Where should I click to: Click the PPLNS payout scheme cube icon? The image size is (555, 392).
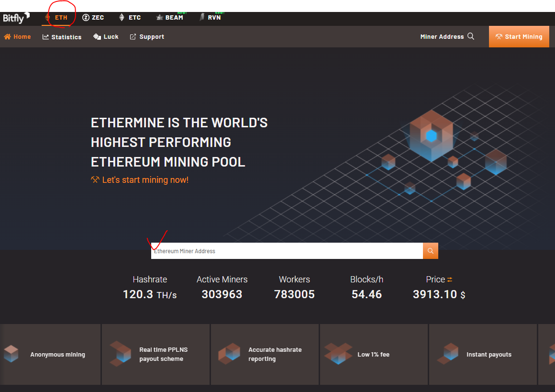pos(121,354)
